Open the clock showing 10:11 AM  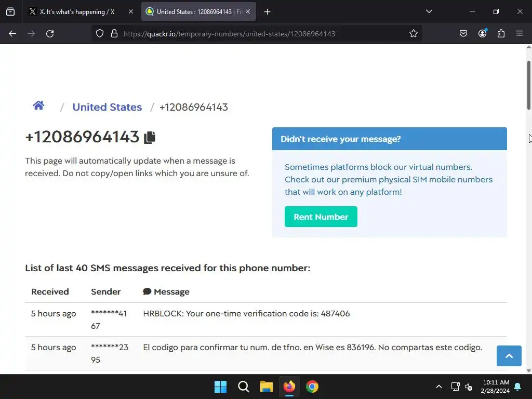pyautogui.click(x=495, y=387)
